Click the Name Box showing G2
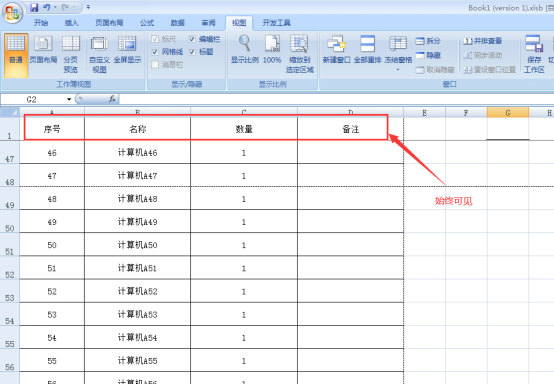 33,100
